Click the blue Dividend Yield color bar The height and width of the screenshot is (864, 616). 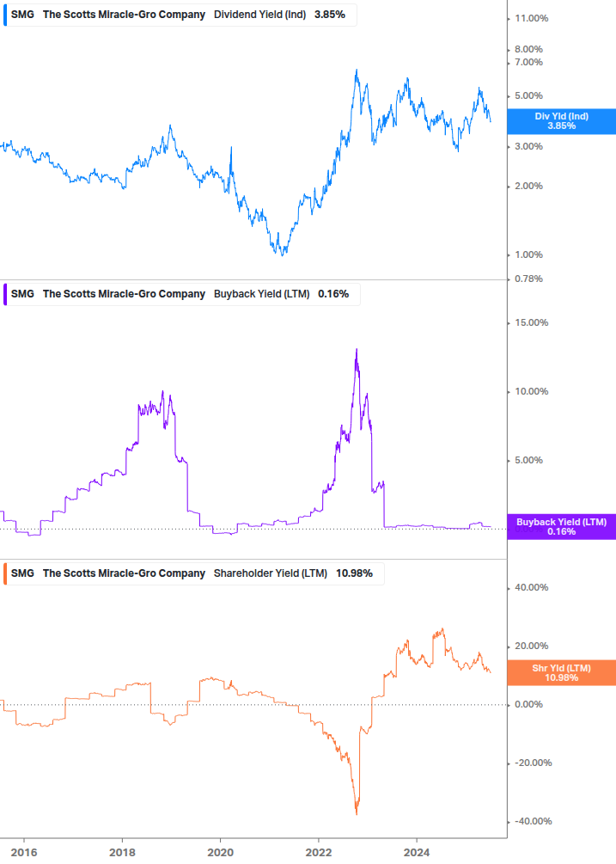5,15
